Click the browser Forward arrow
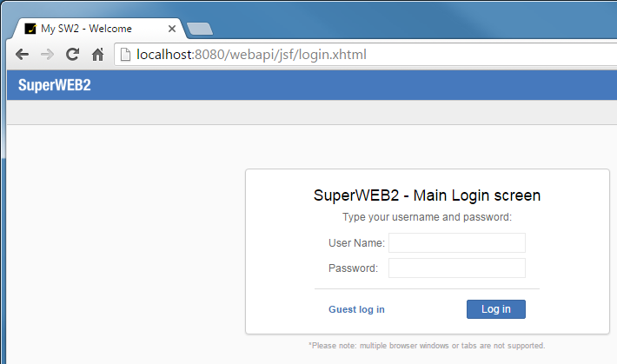617x364 pixels. [x=47, y=54]
